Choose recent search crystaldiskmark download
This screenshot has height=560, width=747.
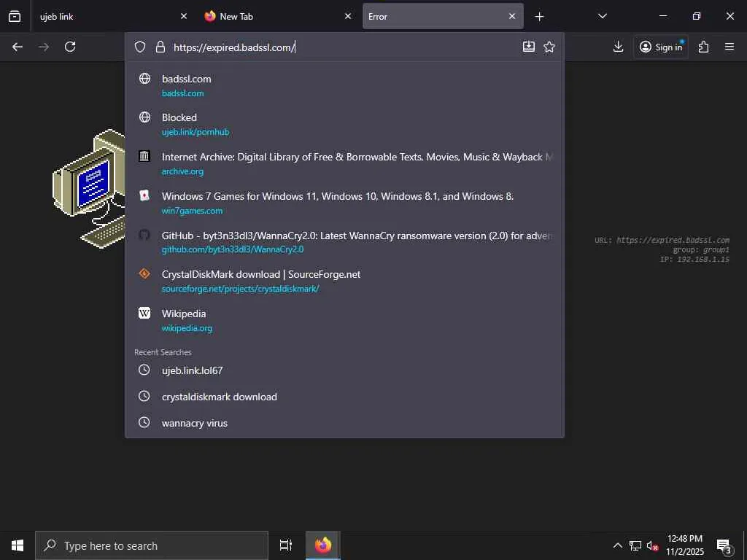[344, 396]
